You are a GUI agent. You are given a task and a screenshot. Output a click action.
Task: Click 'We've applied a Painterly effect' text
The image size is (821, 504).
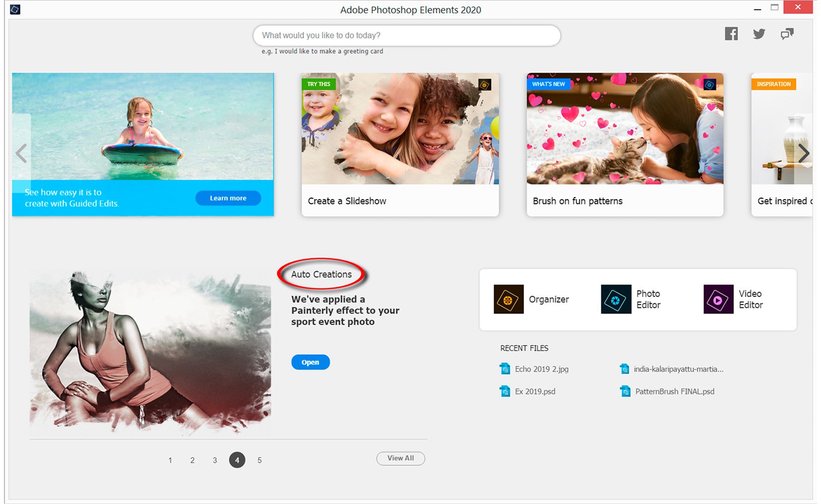coord(345,310)
